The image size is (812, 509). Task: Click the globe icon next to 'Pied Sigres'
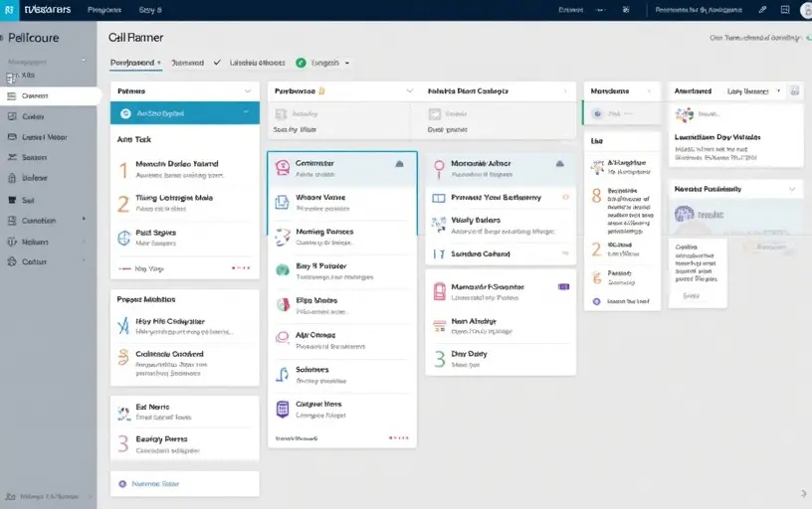pos(123,238)
